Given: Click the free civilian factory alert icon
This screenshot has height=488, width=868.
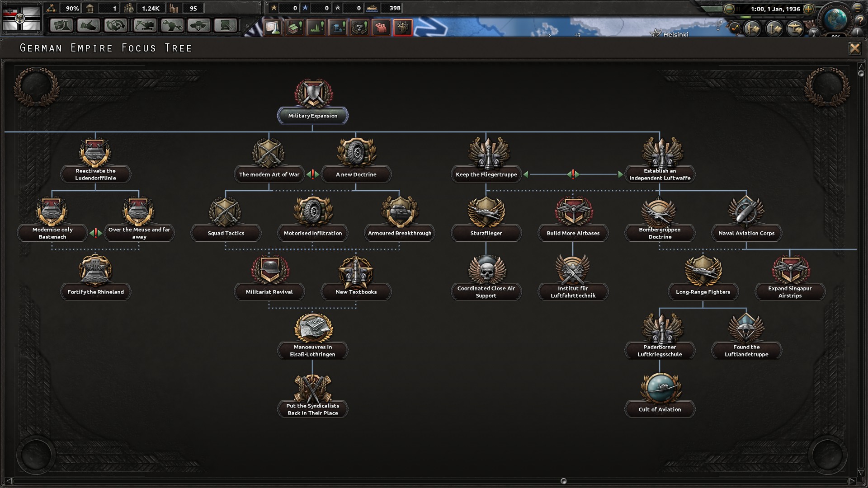Looking at the screenshot, I should pos(294,28).
